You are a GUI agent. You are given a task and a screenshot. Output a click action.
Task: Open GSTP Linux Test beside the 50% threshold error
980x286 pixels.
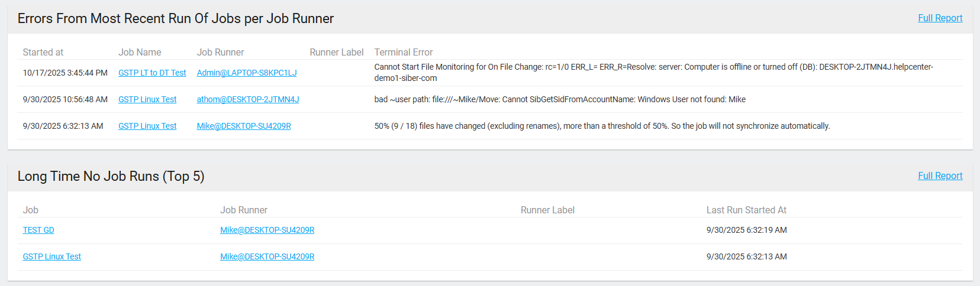[x=147, y=126]
